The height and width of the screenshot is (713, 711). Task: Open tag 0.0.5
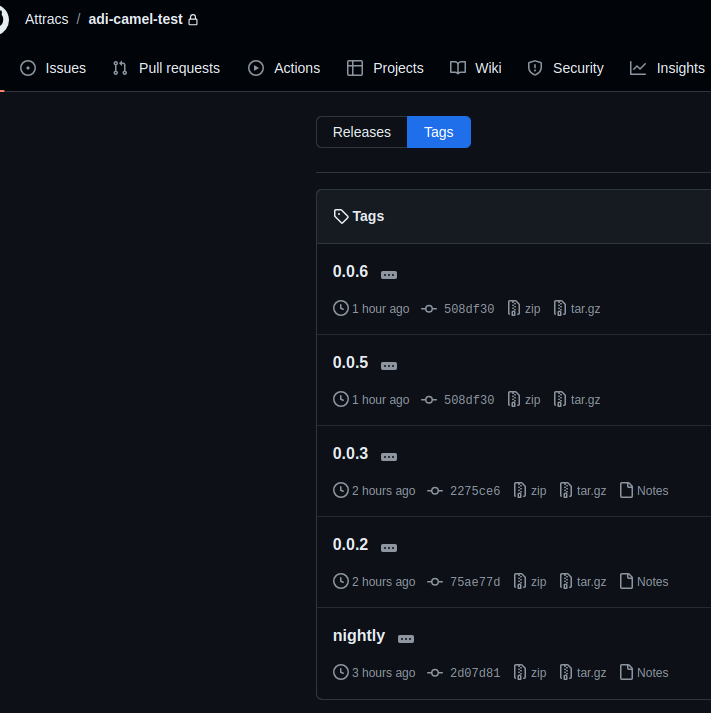click(350, 362)
